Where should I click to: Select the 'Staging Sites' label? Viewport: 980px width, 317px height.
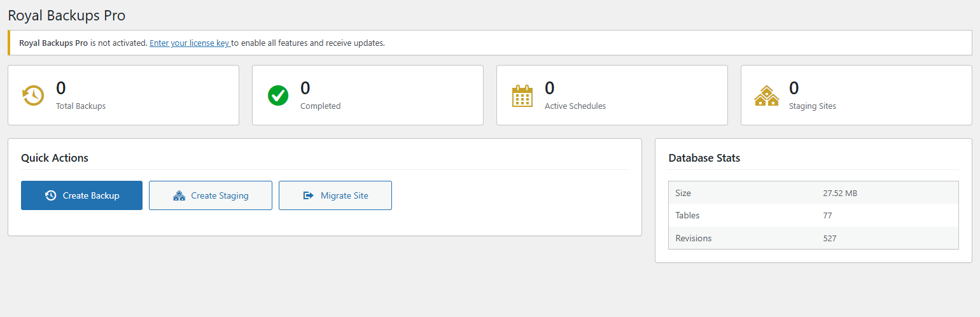pyautogui.click(x=813, y=106)
